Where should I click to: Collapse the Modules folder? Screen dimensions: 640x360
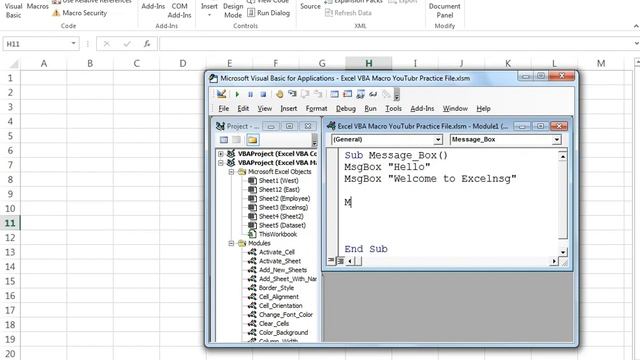tap(231, 243)
